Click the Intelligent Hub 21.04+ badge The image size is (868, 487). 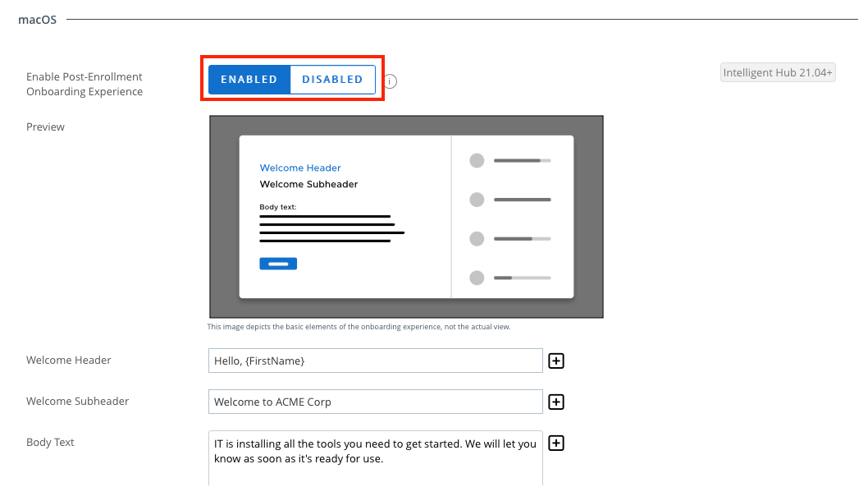pyautogui.click(x=777, y=72)
